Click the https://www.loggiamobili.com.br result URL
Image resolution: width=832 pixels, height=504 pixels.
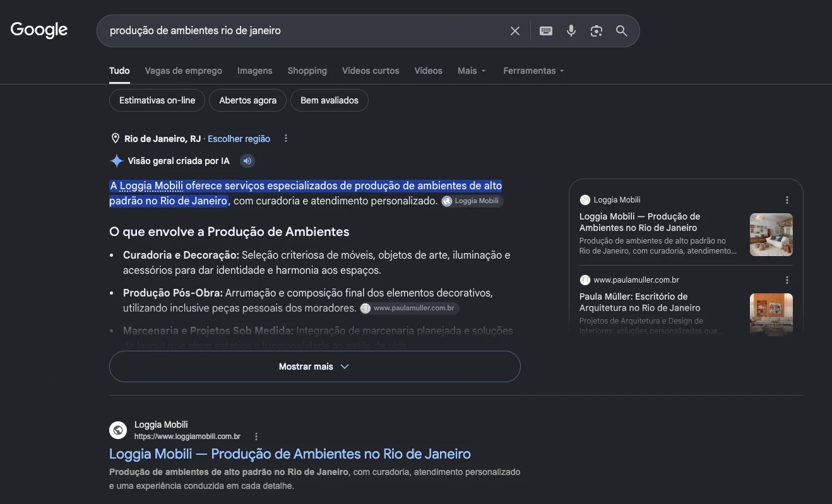click(x=187, y=437)
